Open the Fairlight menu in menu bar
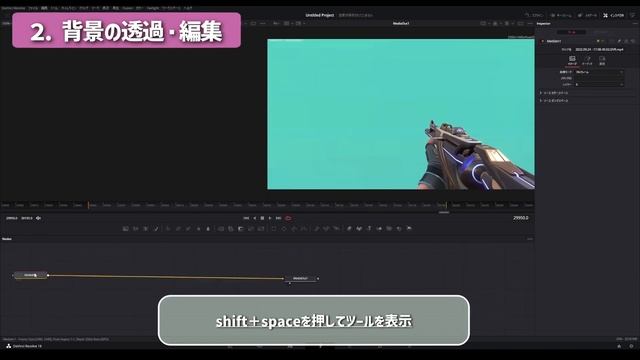640x360 pixels. tap(153, 8)
